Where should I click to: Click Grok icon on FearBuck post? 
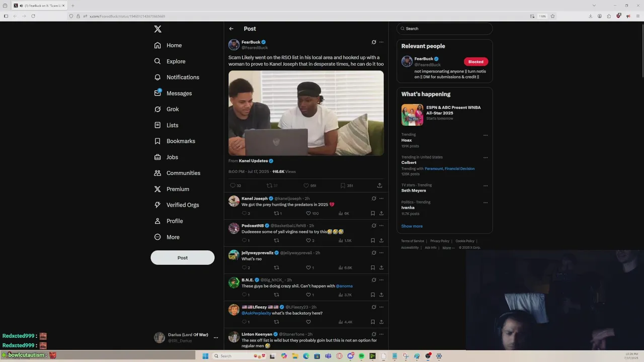(x=373, y=42)
